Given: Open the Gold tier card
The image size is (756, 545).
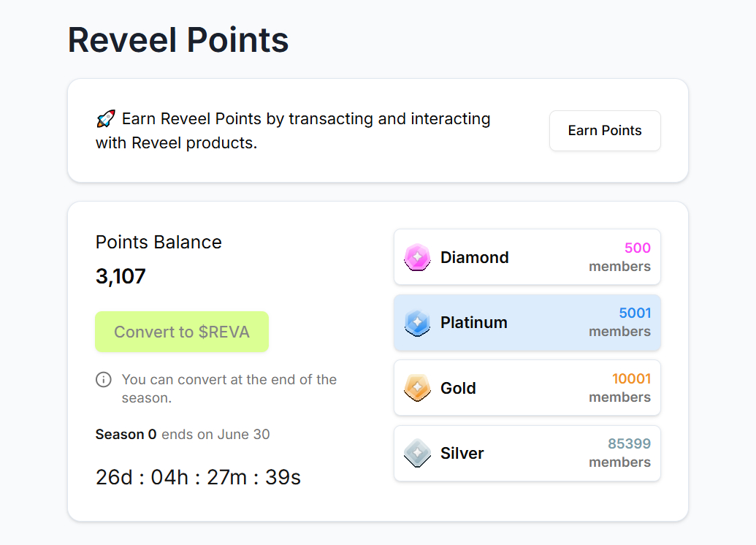Looking at the screenshot, I should 527,388.
